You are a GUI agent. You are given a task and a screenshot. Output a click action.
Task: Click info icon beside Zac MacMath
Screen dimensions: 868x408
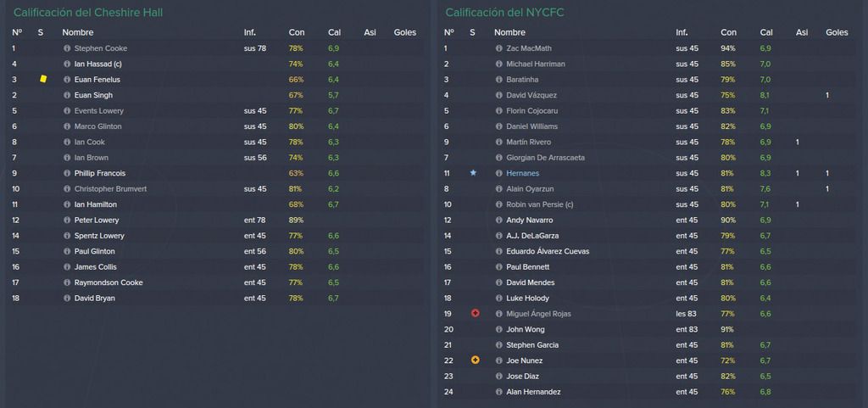click(498, 48)
